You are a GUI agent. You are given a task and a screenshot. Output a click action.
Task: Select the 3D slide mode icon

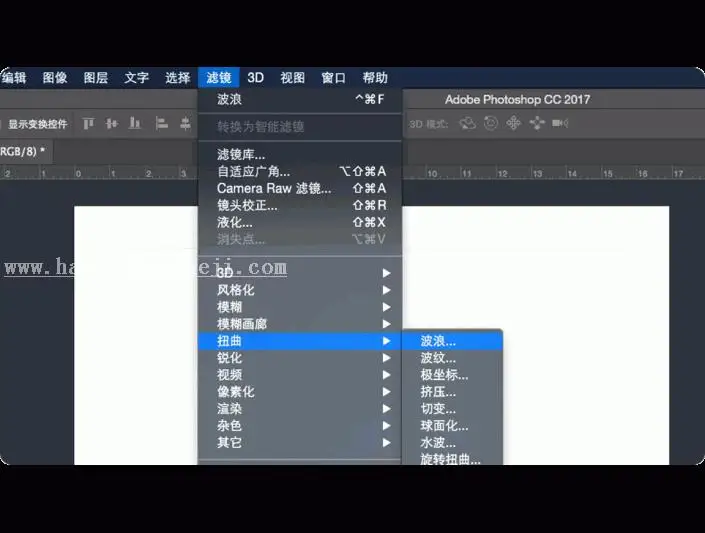pos(537,123)
